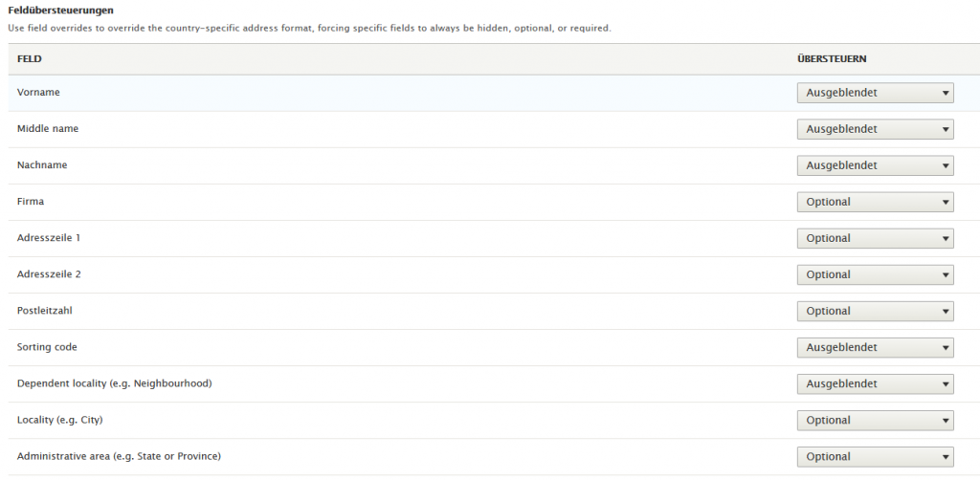The width and height of the screenshot is (980, 480).
Task: Click the Vorname row label text
Action: coord(38,92)
